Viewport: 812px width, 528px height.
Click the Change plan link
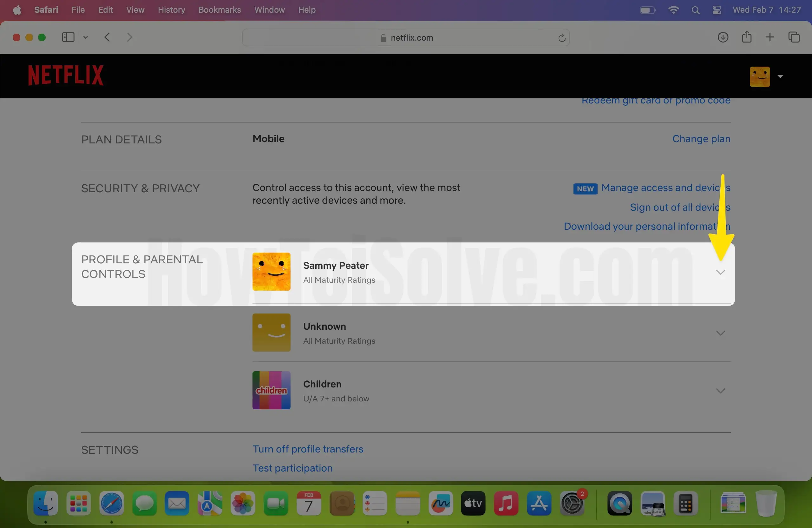coord(701,139)
